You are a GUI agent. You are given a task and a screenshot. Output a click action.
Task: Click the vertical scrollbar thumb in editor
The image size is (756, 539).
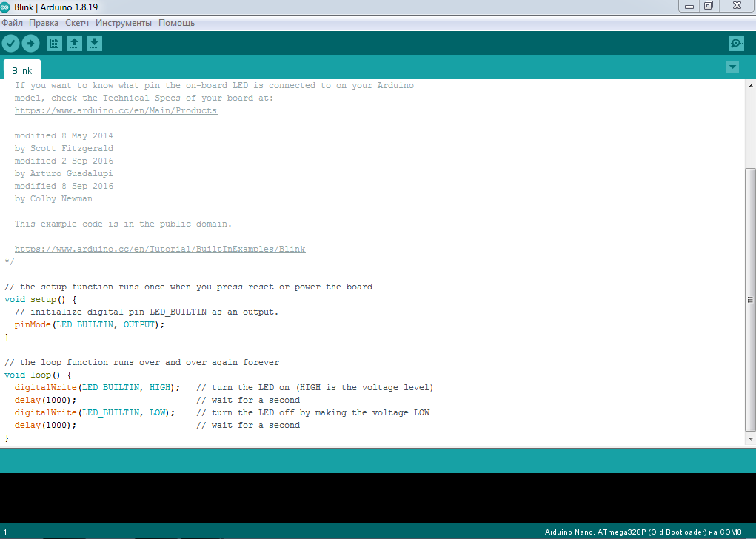[750, 299]
